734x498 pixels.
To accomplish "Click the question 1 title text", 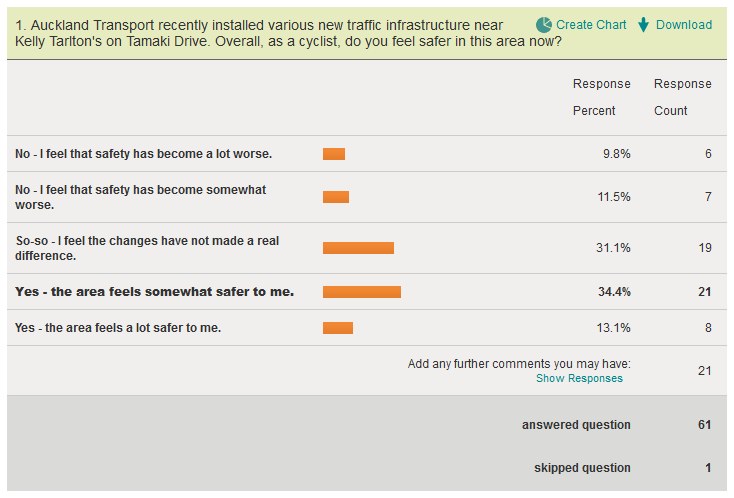I will (x=262, y=33).
